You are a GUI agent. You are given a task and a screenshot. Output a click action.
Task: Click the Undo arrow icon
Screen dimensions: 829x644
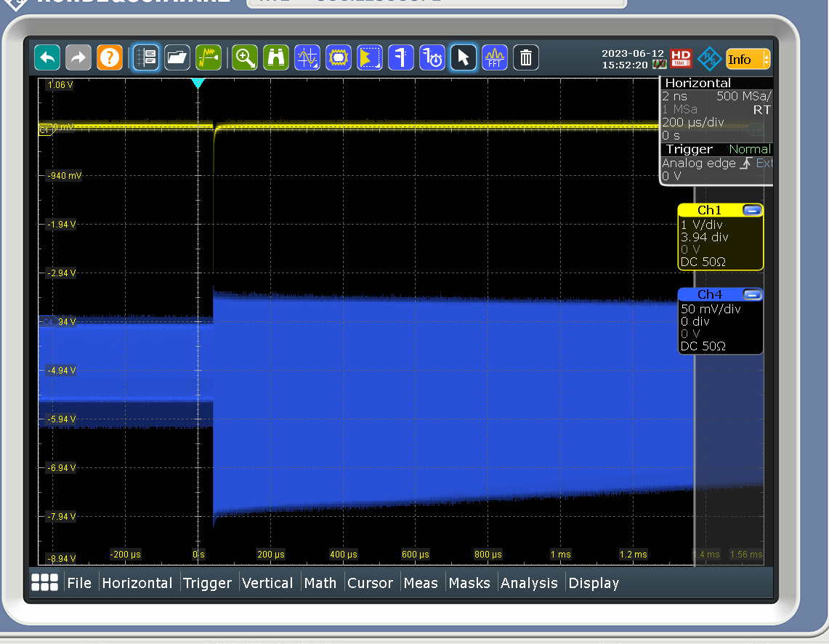(47, 57)
